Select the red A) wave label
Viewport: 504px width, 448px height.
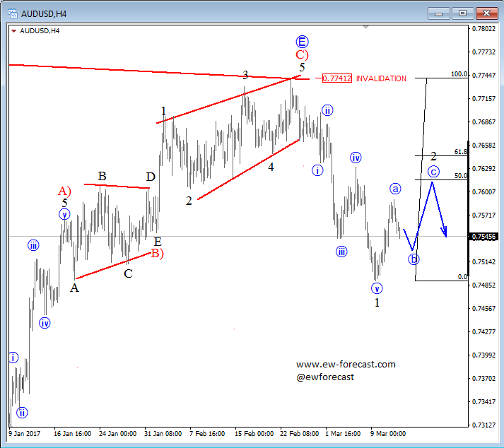[x=64, y=191]
